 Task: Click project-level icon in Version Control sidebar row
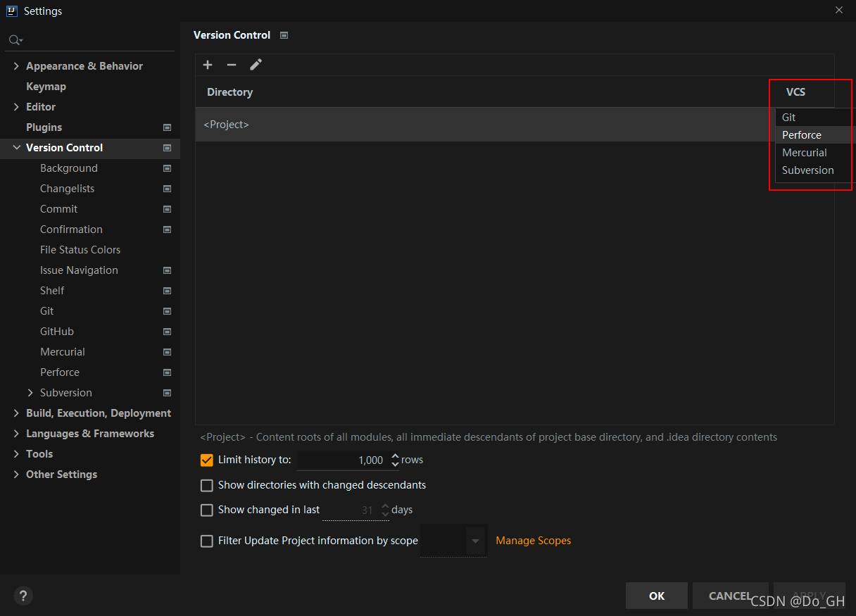tap(167, 148)
